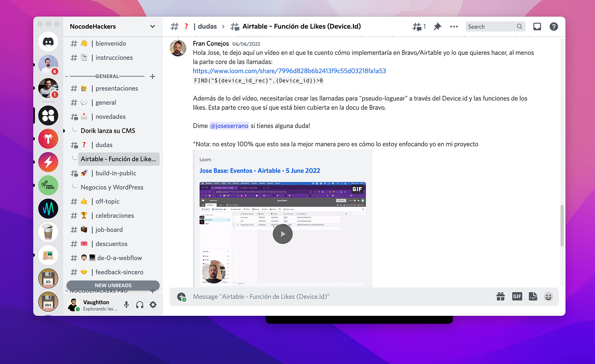Viewport: 595px width, 364px height.
Task: Open the red palm tree server
Action: point(48,139)
